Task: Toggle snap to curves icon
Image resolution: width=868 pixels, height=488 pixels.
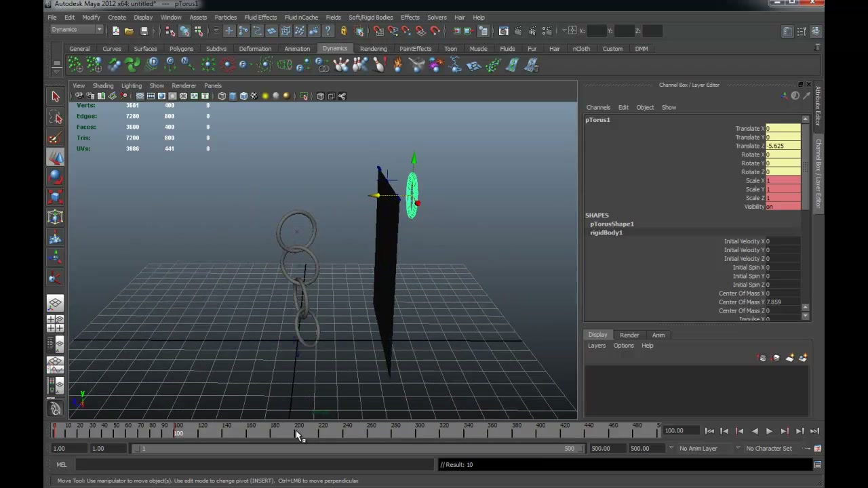Action: (x=392, y=30)
